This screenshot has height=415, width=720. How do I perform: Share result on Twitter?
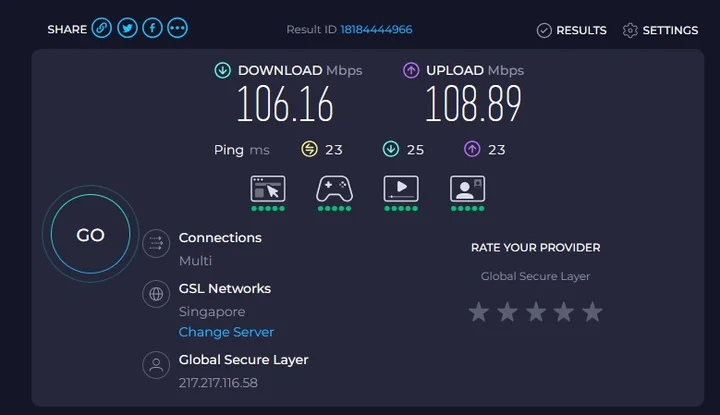(127, 29)
